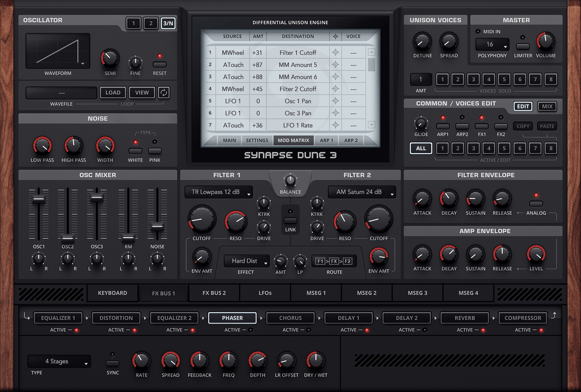
Task: Click the mod matrix scroll-down arrow
Action: click(x=371, y=125)
